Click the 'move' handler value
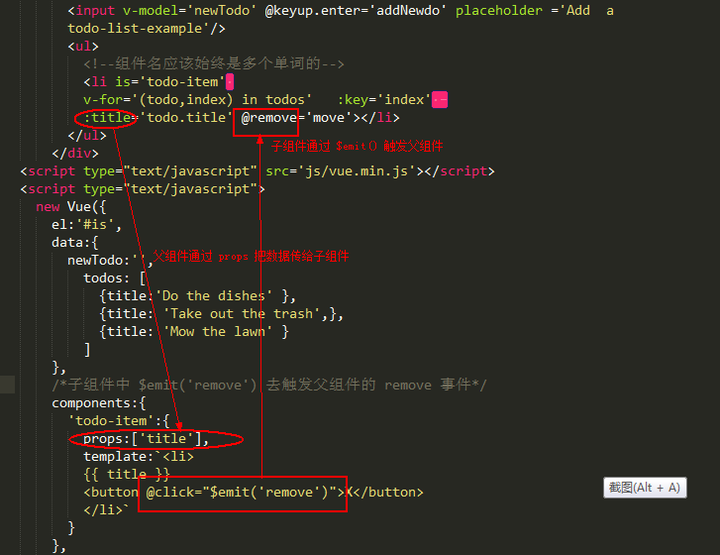Image resolution: width=720 pixels, height=555 pixels. click(x=328, y=118)
